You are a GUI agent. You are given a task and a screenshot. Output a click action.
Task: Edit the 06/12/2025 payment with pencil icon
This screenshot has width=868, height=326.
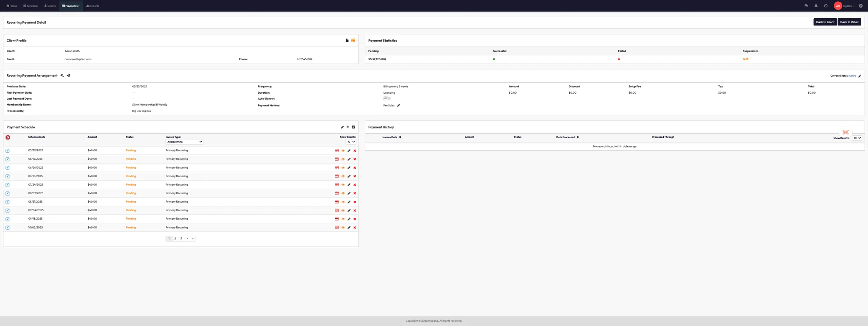[349, 159]
